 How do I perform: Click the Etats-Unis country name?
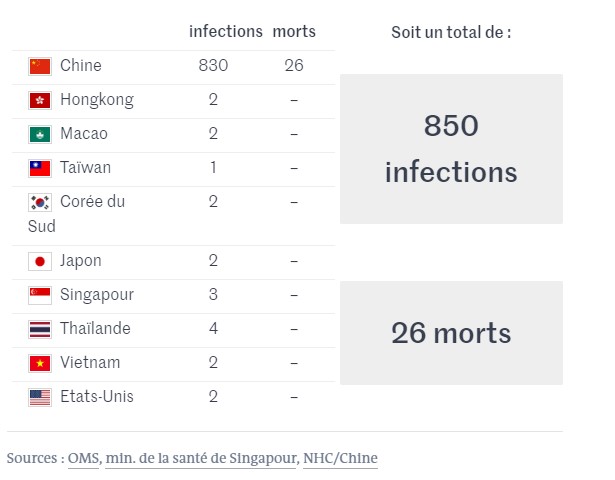click(96, 397)
